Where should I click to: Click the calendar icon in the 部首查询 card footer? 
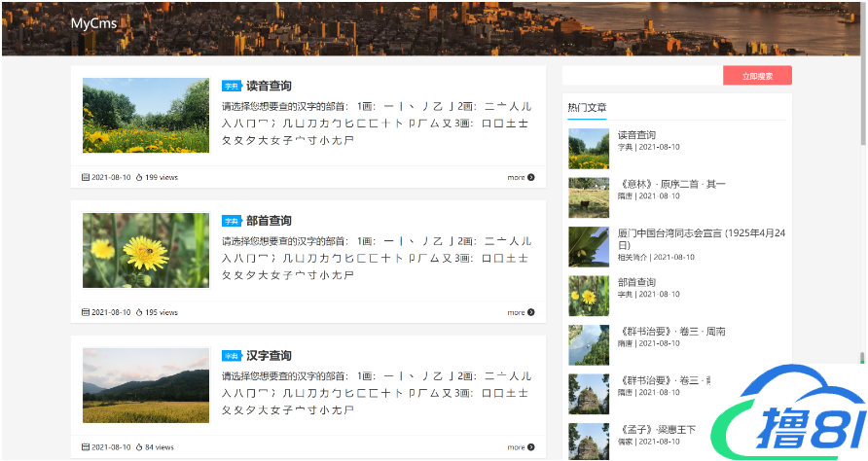pos(86,313)
